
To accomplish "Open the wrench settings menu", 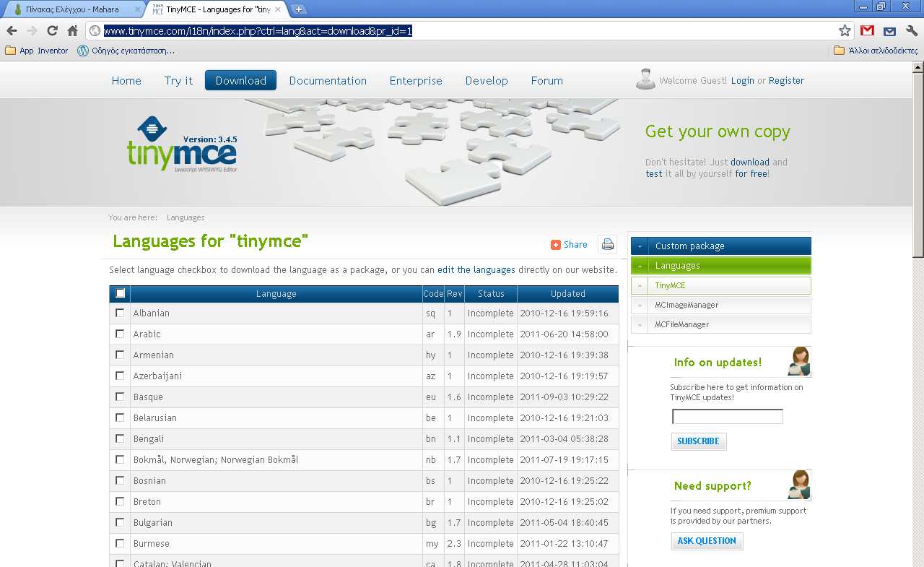I will click(912, 30).
